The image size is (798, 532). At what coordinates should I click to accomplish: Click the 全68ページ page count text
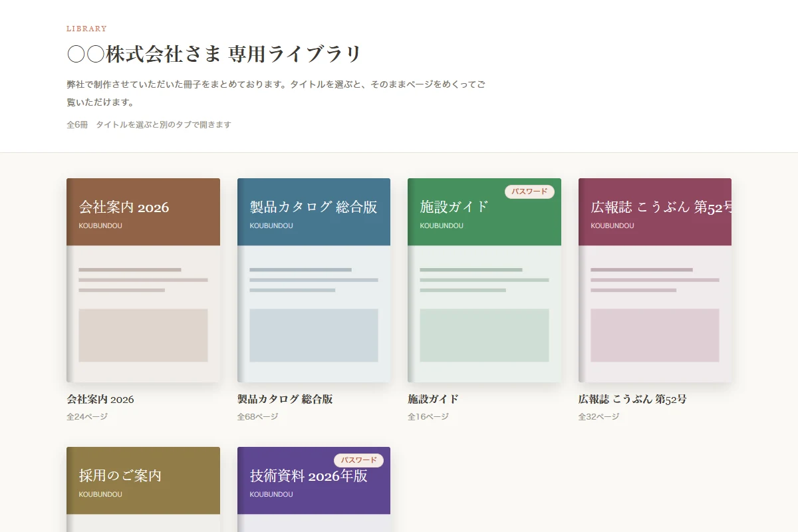tap(258, 417)
